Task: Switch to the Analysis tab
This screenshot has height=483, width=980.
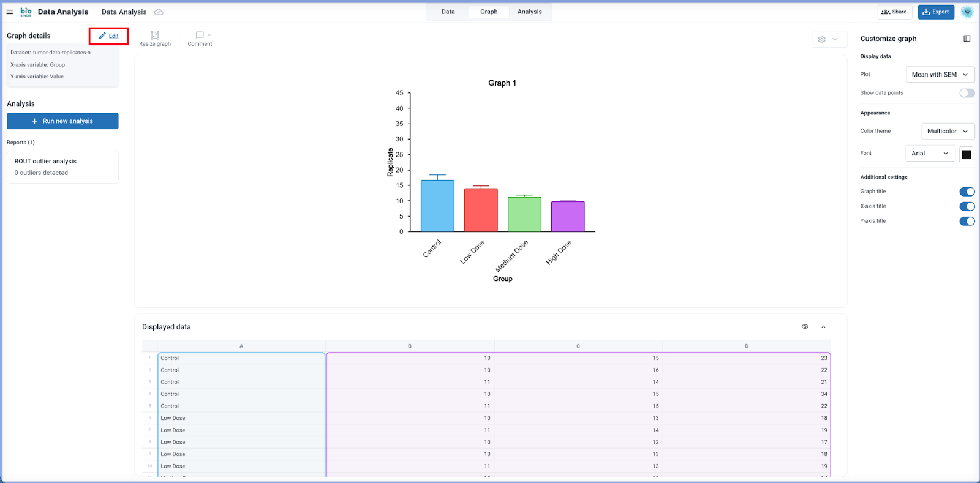Action: point(529,12)
